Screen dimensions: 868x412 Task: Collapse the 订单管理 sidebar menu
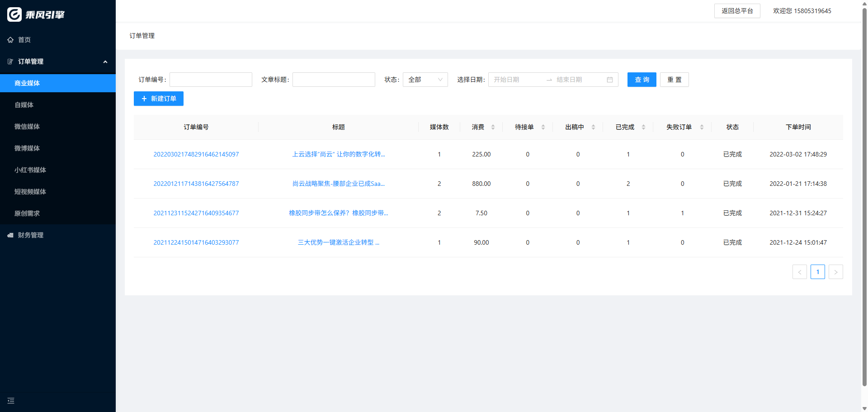105,62
